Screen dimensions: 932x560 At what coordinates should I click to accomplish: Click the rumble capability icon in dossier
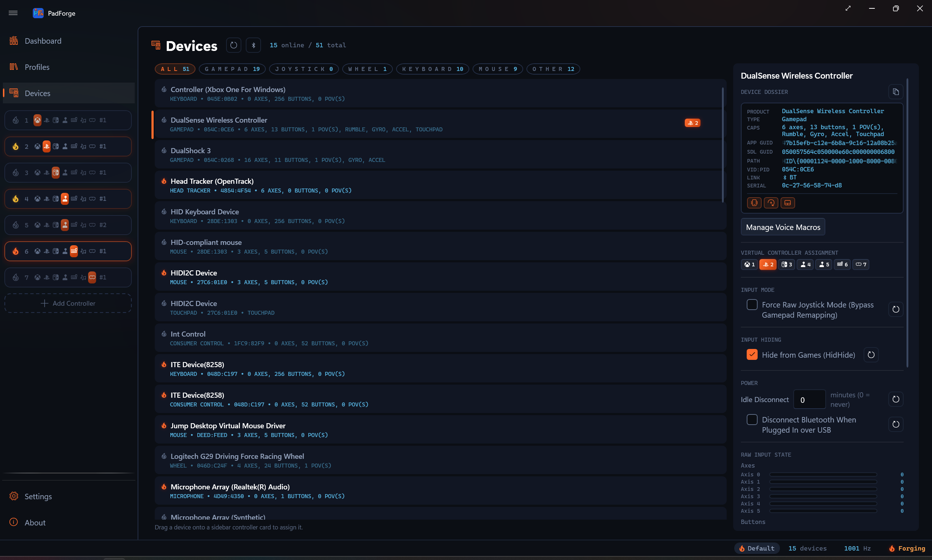coord(754,203)
